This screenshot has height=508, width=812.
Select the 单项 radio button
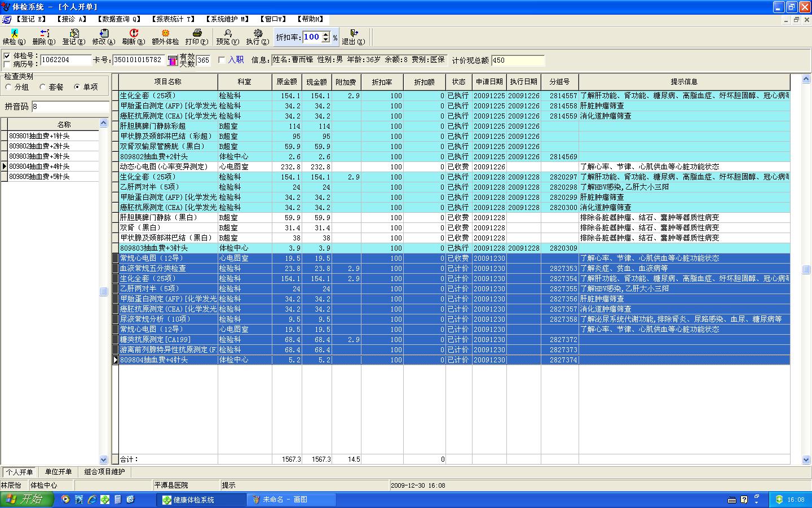[x=77, y=87]
